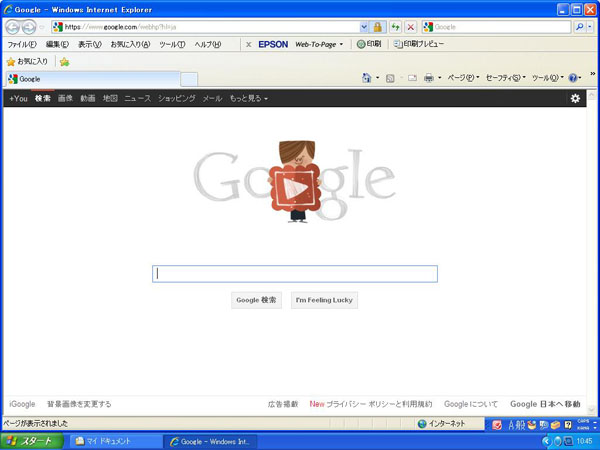Click the printer icon in command bar

tap(429, 78)
